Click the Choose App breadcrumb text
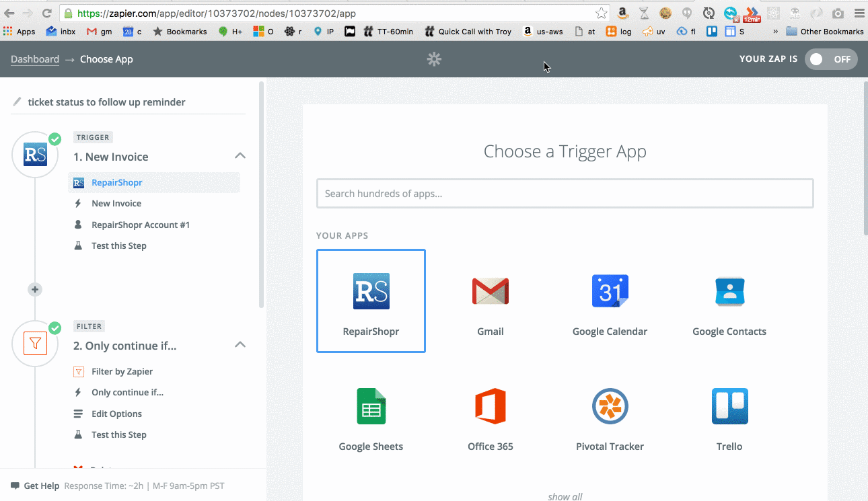The image size is (868, 501). click(x=106, y=59)
